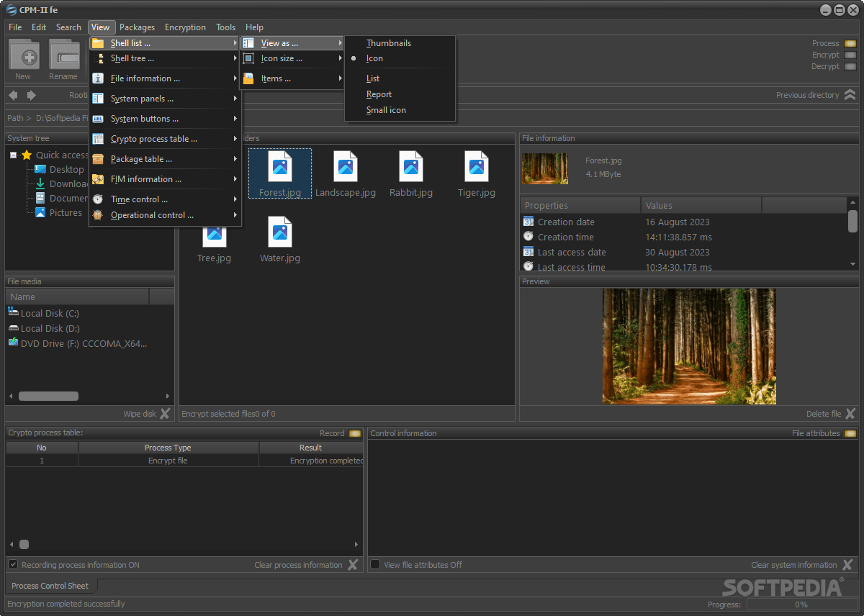Screen dimensions: 864x616
Task: Toggle the Decrypt indicator light
Action: [x=850, y=66]
